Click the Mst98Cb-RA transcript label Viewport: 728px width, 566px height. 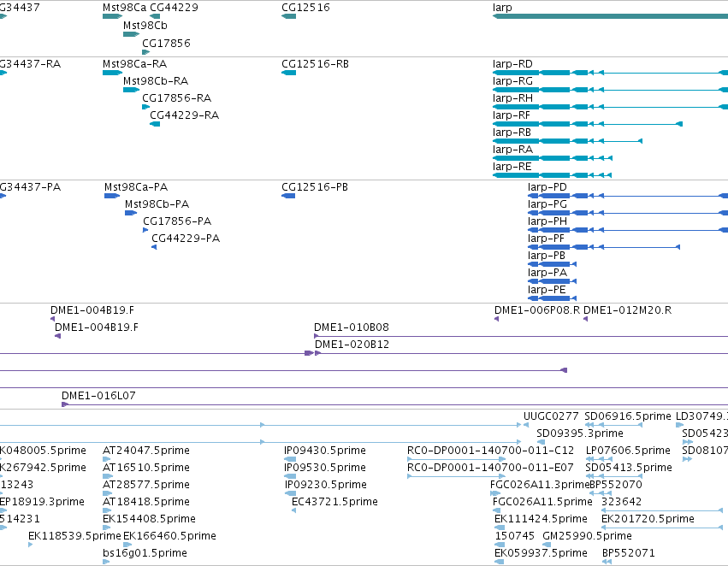[x=156, y=81]
